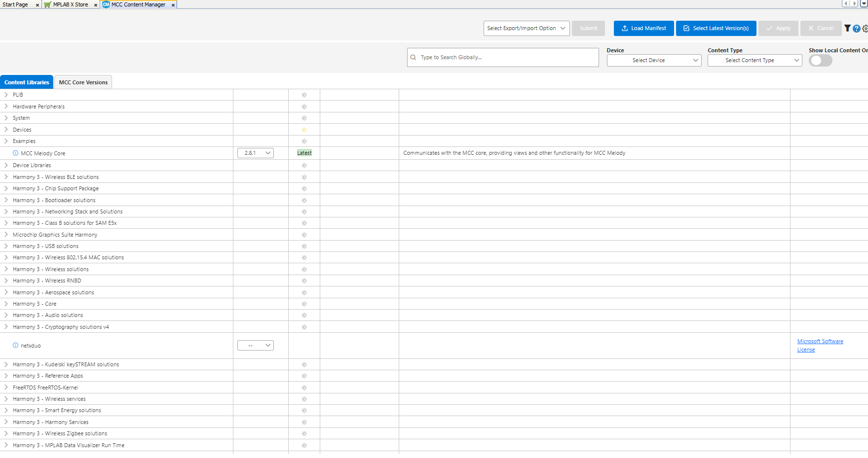
Task: Click the Apply button
Action: (x=778, y=28)
